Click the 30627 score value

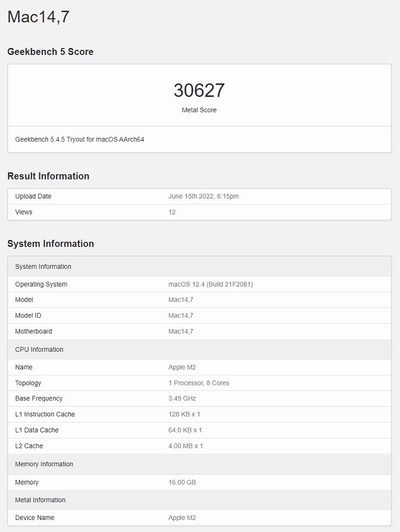199,90
